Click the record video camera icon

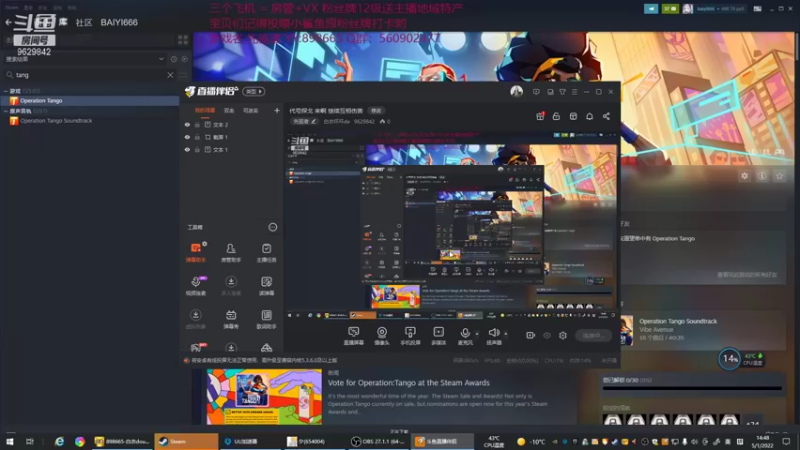click(531, 335)
